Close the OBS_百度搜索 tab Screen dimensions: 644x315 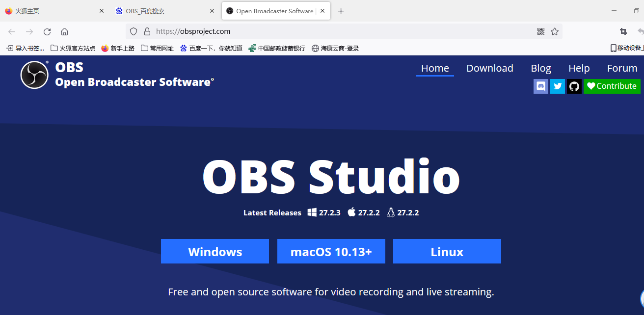212,11
